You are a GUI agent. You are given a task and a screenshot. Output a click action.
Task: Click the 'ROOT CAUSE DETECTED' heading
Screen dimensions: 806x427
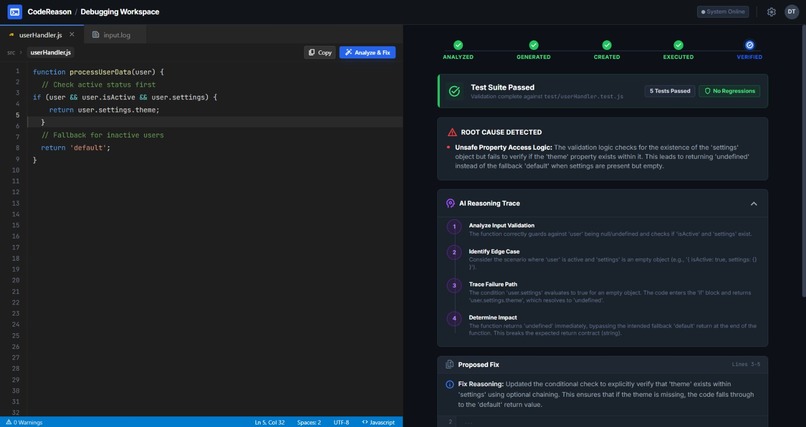pyautogui.click(x=501, y=132)
